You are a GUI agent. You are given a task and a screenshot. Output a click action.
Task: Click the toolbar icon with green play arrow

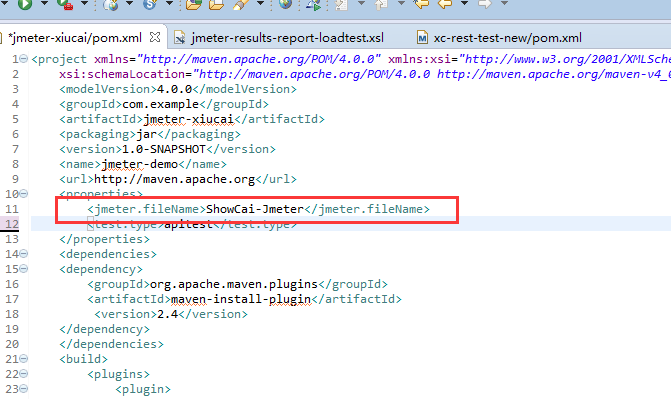click(313, 4)
